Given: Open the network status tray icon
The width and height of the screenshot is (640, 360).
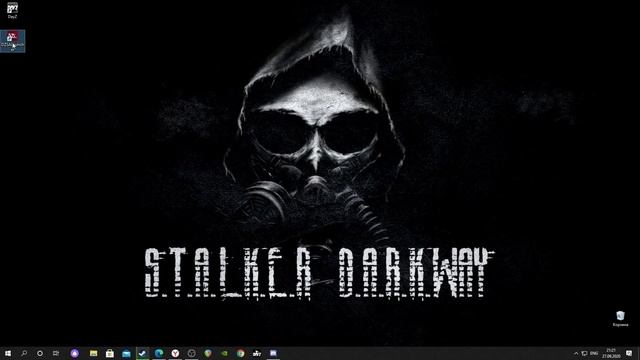Looking at the screenshot, I should point(584,353).
